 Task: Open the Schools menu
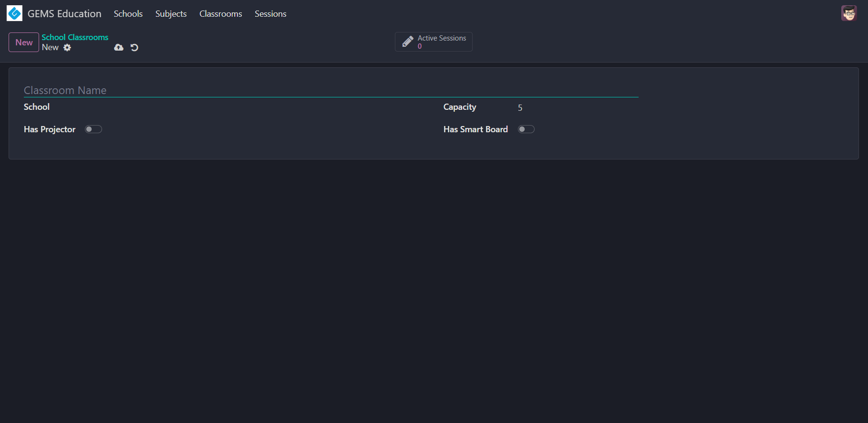tap(128, 14)
